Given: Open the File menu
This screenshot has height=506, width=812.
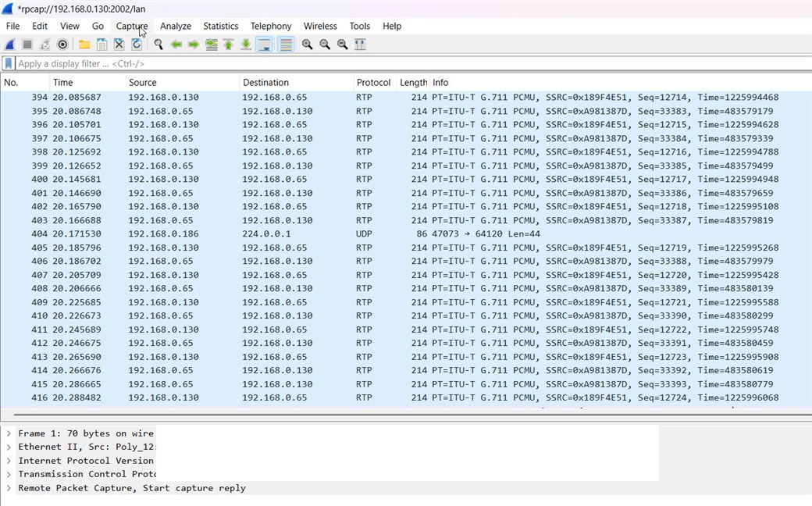Looking at the screenshot, I should 13,26.
